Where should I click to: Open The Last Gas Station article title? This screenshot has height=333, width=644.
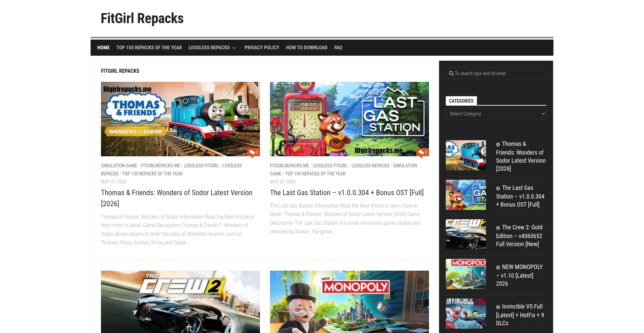click(x=347, y=193)
